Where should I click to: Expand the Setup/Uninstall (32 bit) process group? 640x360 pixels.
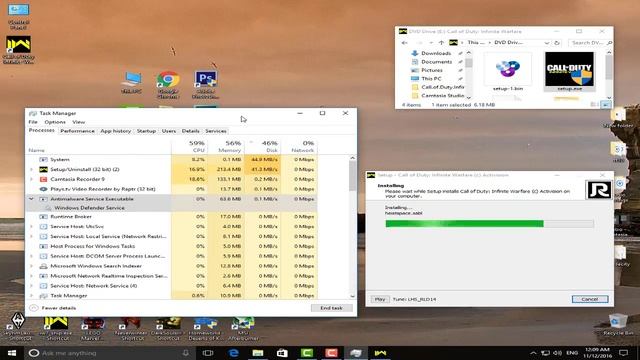[31, 169]
